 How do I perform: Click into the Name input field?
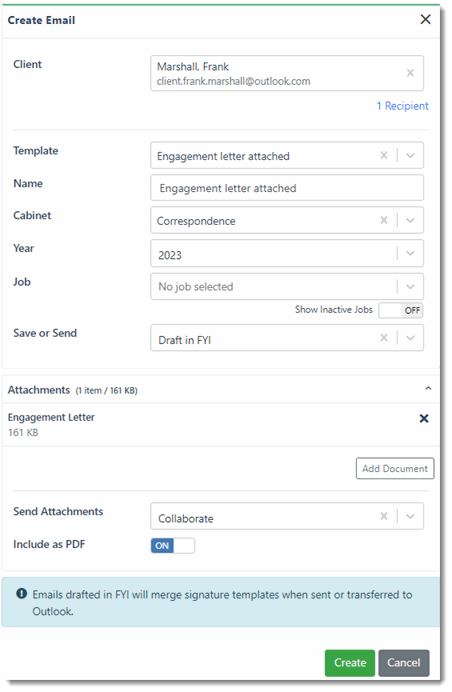[x=287, y=188]
